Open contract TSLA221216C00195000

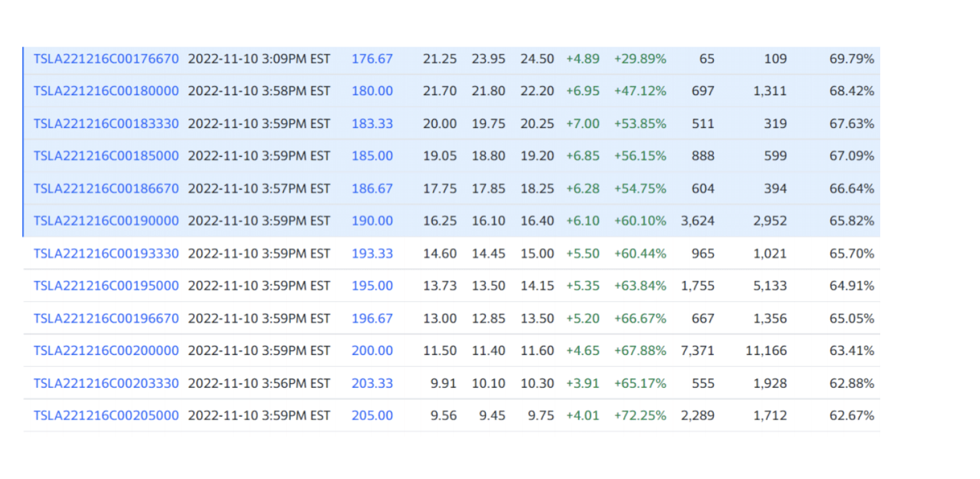click(x=106, y=285)
